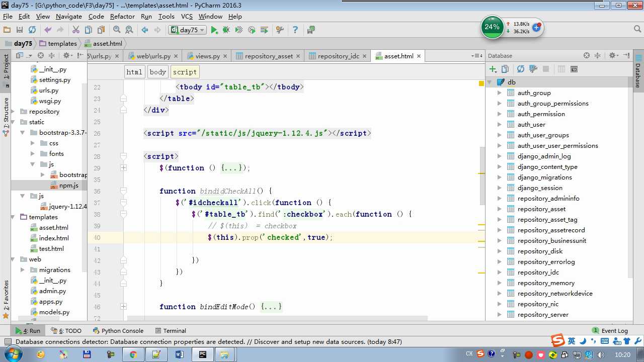The width and height of the screenshot is (644, 362).
Task: Switch to the views.py editor tab
Action: 207,56
